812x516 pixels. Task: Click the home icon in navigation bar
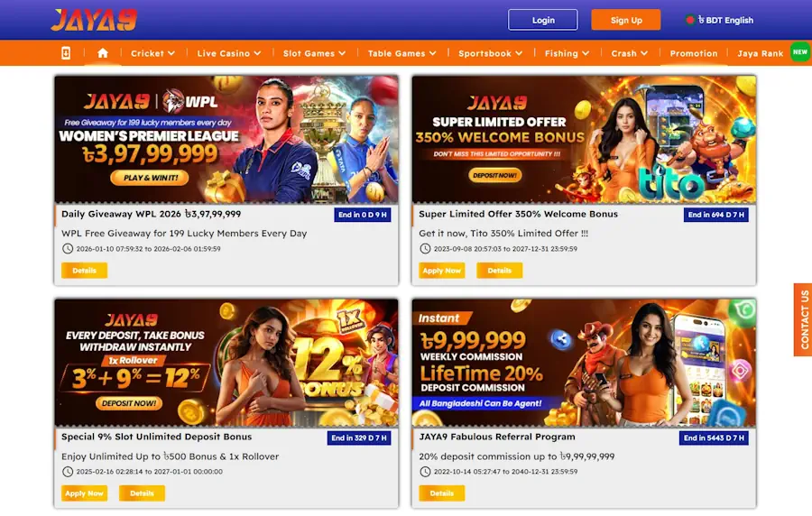(x=103, y=53)
